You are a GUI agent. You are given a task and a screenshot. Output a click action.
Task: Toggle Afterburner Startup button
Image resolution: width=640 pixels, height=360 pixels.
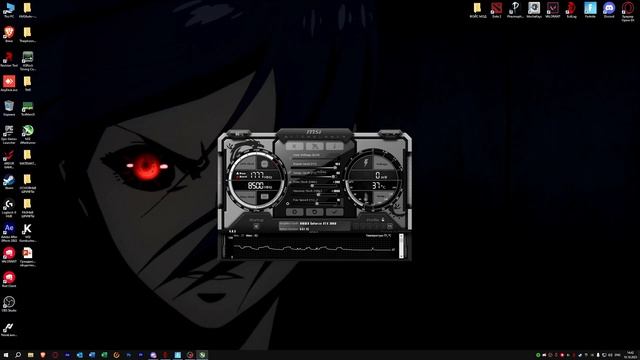[x=256, y=226]
